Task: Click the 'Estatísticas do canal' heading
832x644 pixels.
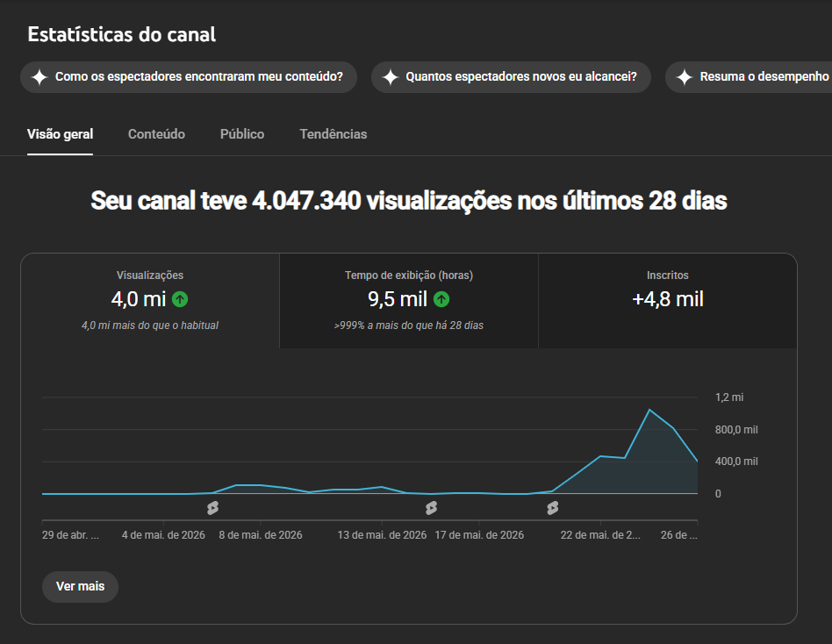Action: pos(121,34)
